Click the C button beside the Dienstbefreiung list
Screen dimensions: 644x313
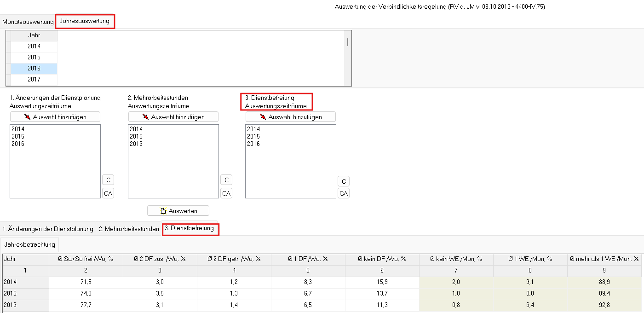tap(344, 181)
